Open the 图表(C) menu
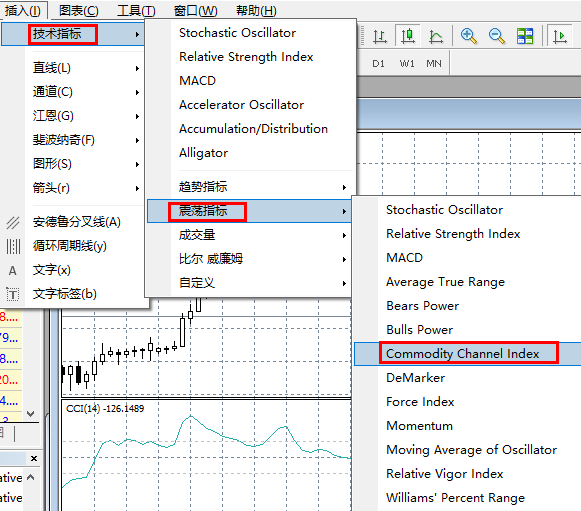 [x=79, y=10]
